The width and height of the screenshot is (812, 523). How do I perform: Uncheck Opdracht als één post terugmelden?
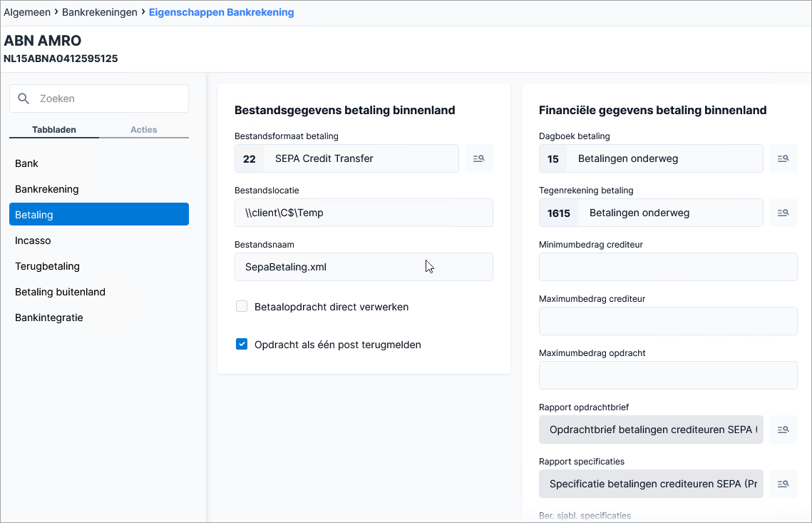242,344
